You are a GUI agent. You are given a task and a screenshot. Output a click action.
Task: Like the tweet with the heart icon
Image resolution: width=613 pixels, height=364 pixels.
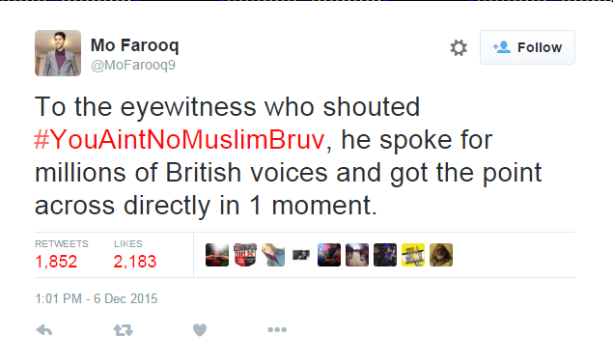pos(200,330)
